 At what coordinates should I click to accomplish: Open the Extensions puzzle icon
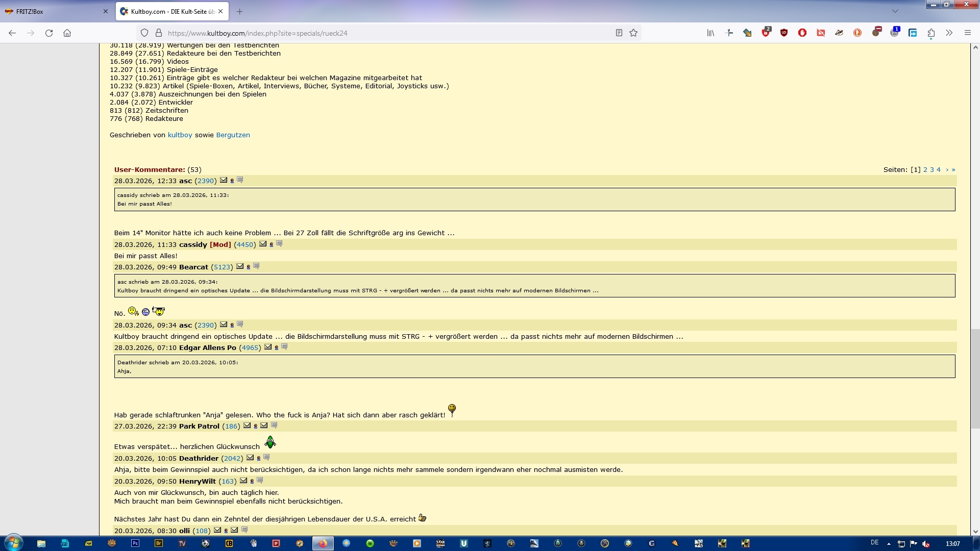coord(931,33)
